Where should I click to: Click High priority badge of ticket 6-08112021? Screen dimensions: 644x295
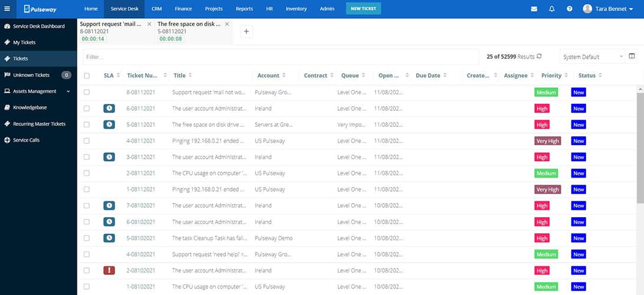542,109
